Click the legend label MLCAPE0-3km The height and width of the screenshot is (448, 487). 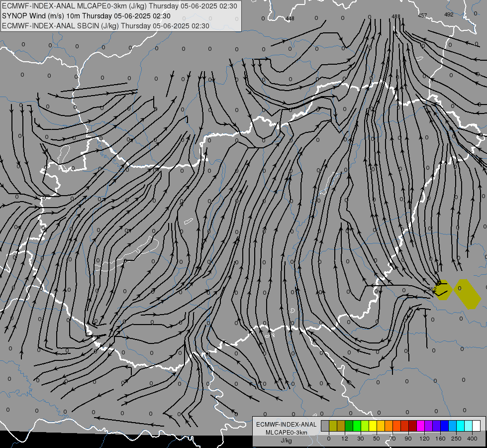pyautogui.click(x=287, y=433)
